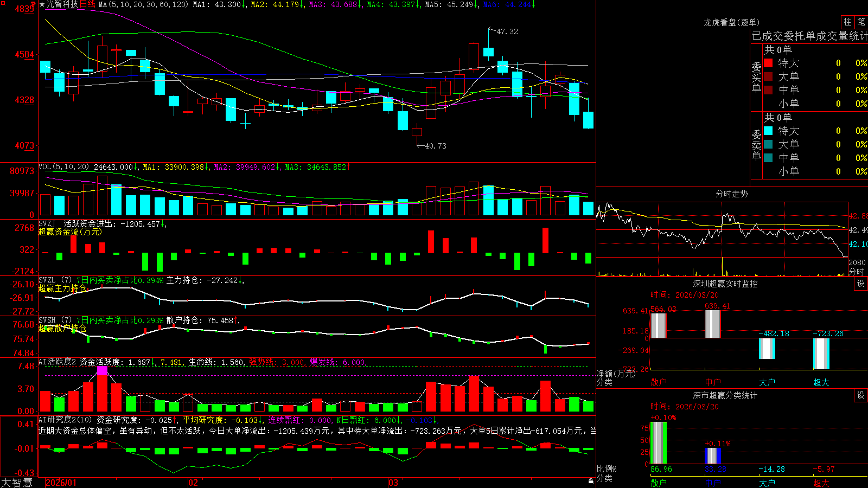
Task: Click the 笔 (tick) view button
Action: (861, 22)
